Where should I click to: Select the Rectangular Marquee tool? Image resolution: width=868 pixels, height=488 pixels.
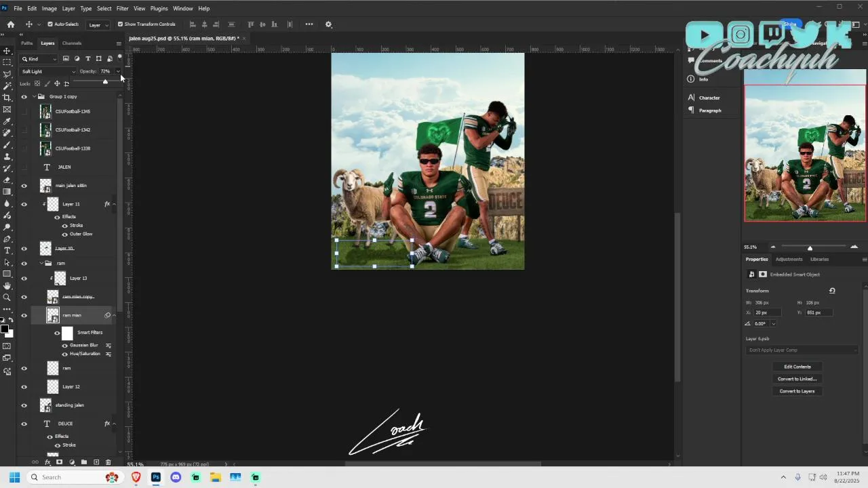coord(7,62)
